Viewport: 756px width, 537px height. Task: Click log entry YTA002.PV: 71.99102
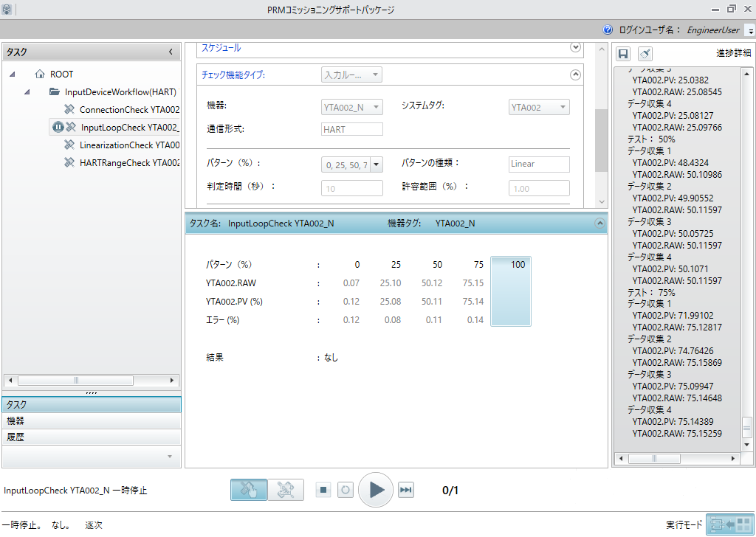pyautogui.click(x=673, y=316)
